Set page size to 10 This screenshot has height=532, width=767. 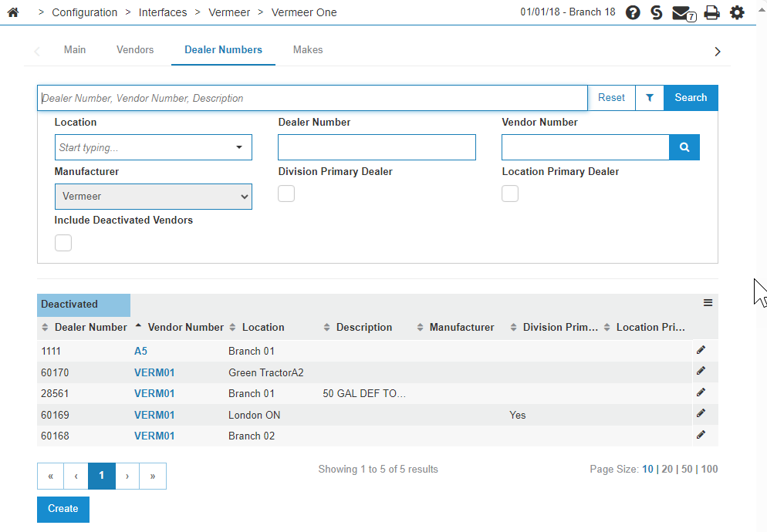(647, 470)
